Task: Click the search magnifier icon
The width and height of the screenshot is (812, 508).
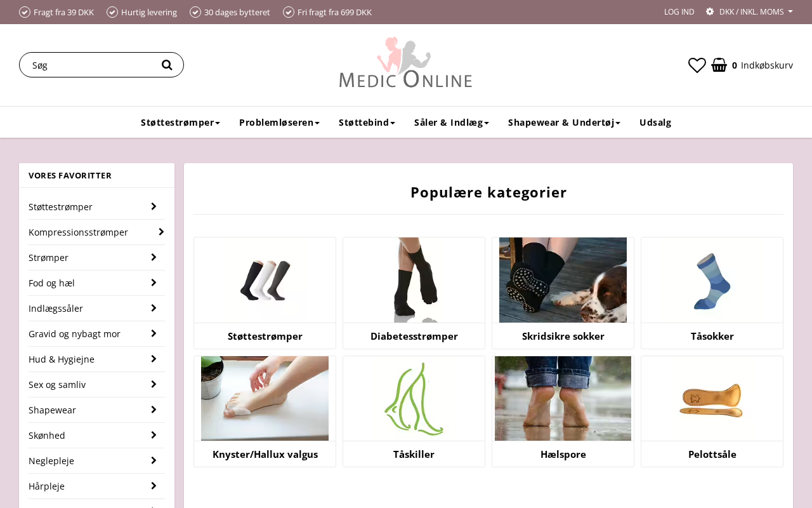Action: coord(167,65)
